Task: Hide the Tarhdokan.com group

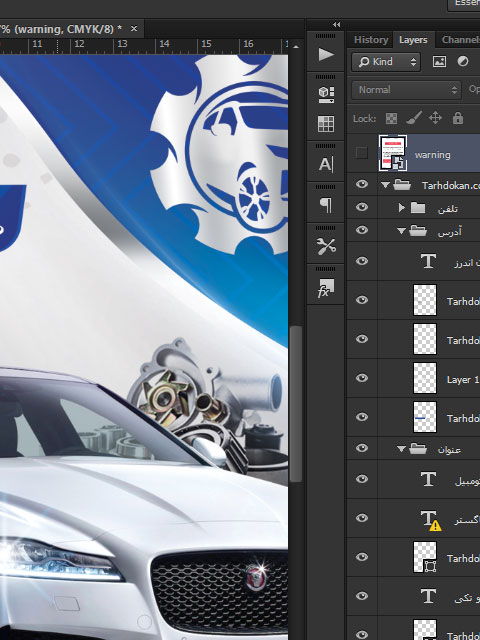Action: tap(362, 184)
